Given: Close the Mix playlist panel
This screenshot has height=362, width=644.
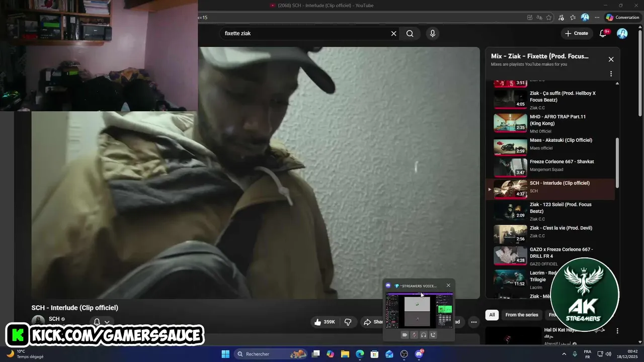Looking at the screenshot, I should [611, 59].
